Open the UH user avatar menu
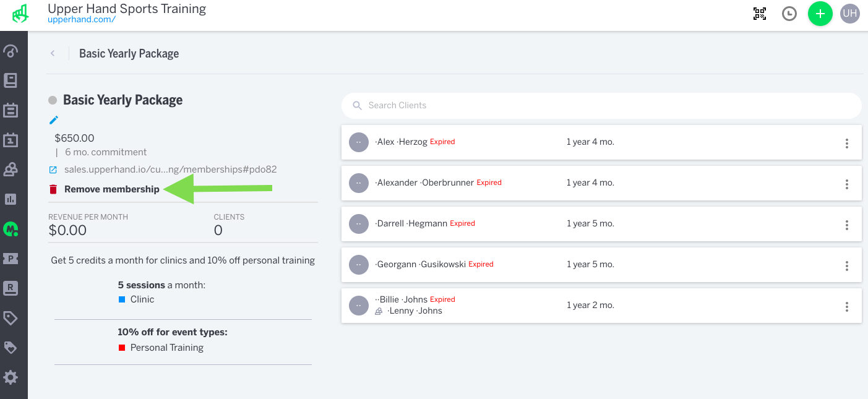 click(x=849, y=14)
